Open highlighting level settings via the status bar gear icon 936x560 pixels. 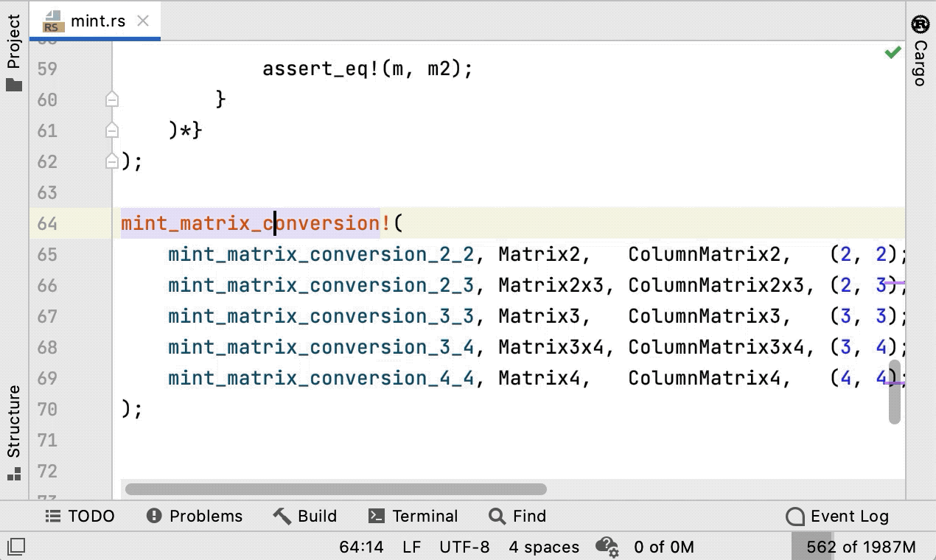607,547
